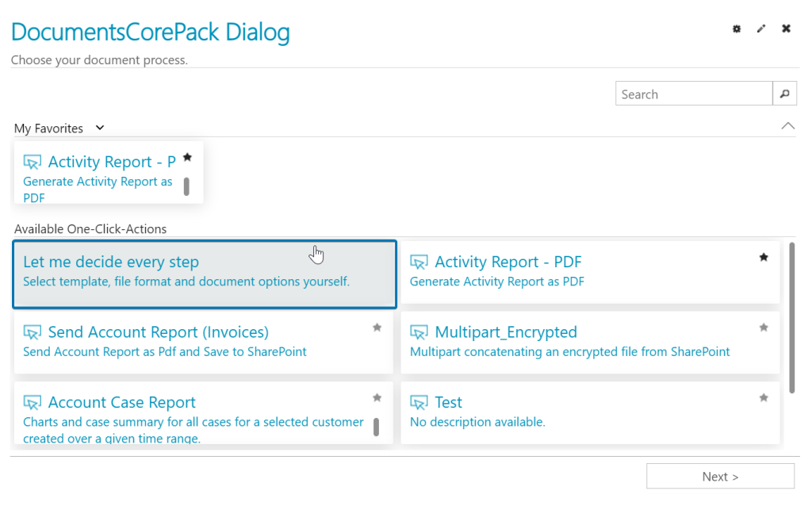Open the My Favorites dropdown chevron
Screen dimensions: 812x506
(x=99, y=128)
